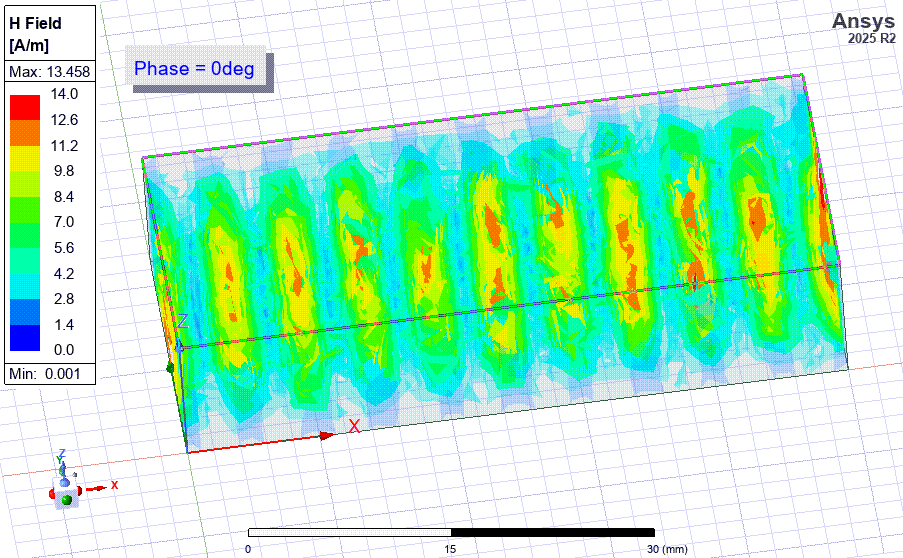903x558 pixels.
Task: Click the X axis arrow on orientation triad
Action: [98, 488]
